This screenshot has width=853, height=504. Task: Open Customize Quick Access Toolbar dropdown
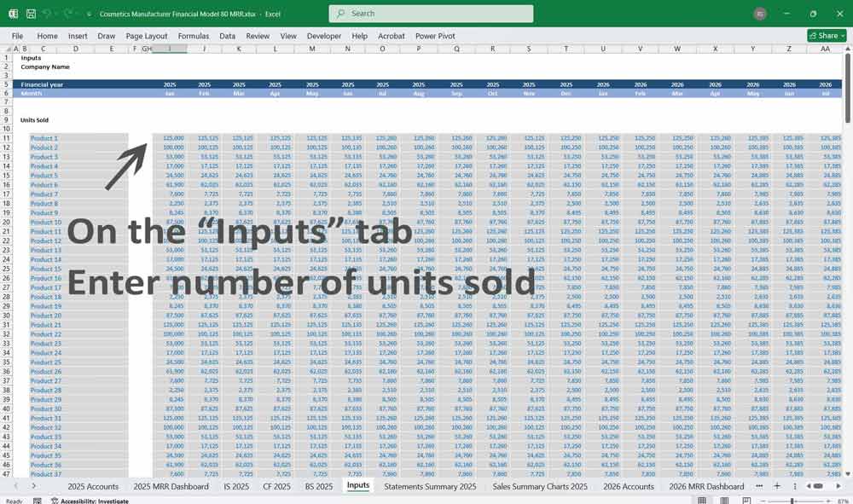pos(89,14)
